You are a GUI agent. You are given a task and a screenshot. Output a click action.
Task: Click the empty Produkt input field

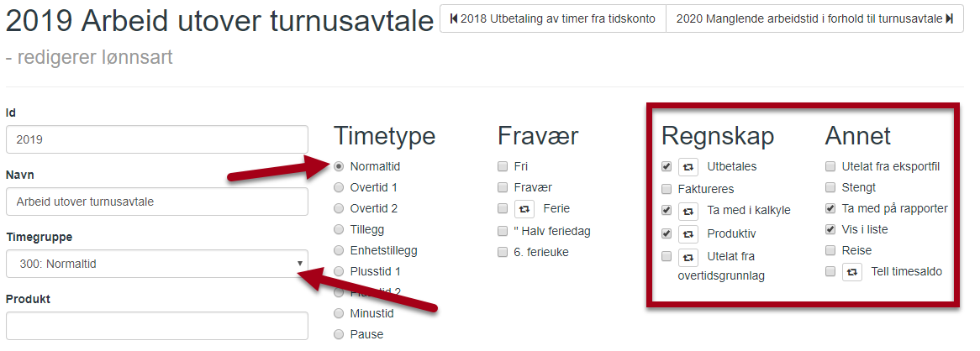pyautogui.click(x=157, y=326)
